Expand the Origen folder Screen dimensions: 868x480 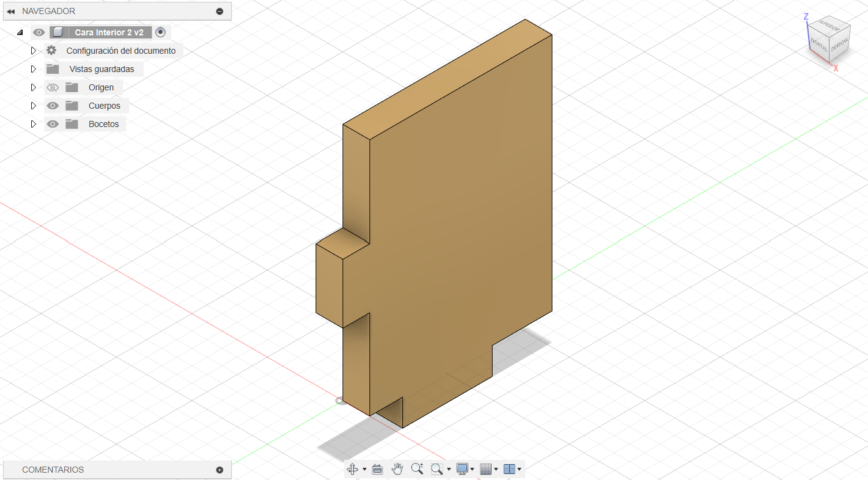(34, 87)
